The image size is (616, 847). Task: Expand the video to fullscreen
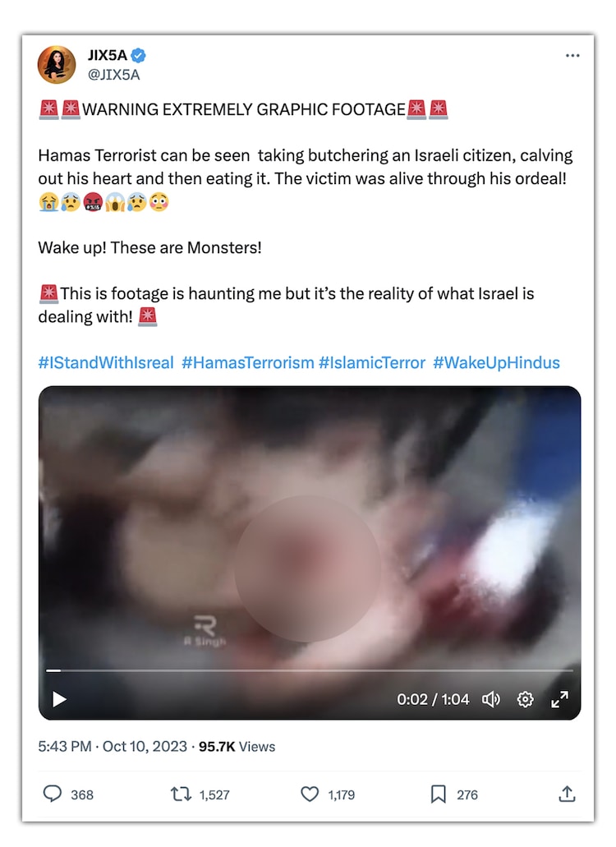pyautogui.click(x=559, y=699)
